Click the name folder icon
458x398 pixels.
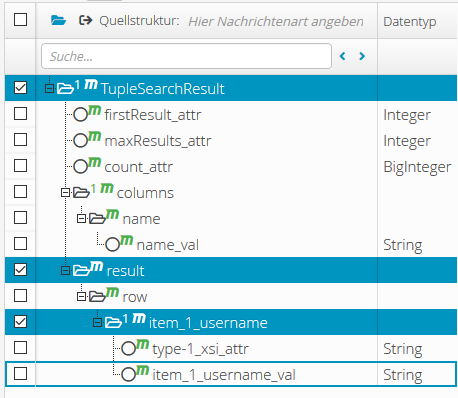pyautogui.click(x=97, y=218)
